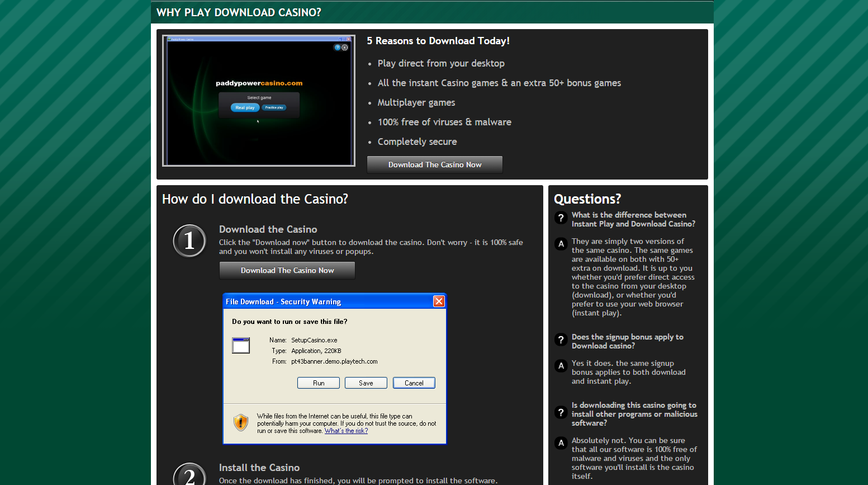Click 'How do I download the Casino?' heading
The width and height of the screenshot is (868, 485).
tap(255, 199)
